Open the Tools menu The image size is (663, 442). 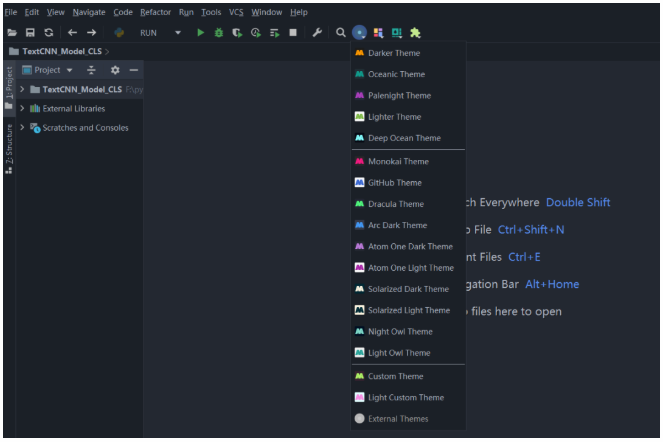tap(211, 12)
